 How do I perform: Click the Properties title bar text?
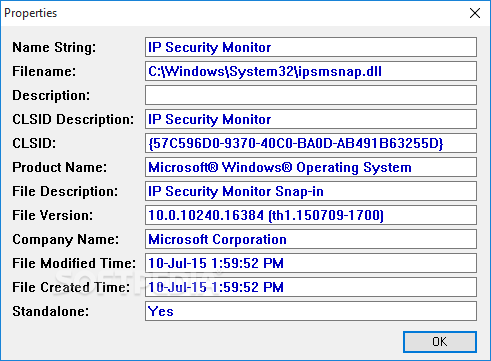pos(31,13)
